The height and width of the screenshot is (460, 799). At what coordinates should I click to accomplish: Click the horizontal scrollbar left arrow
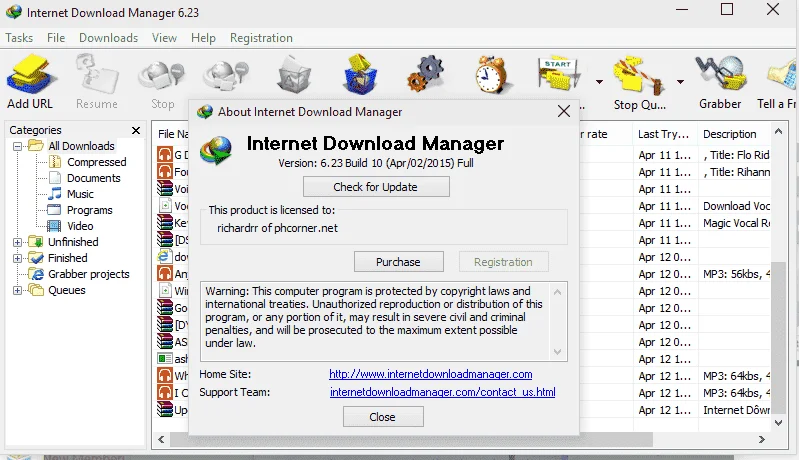click(161, 440)
